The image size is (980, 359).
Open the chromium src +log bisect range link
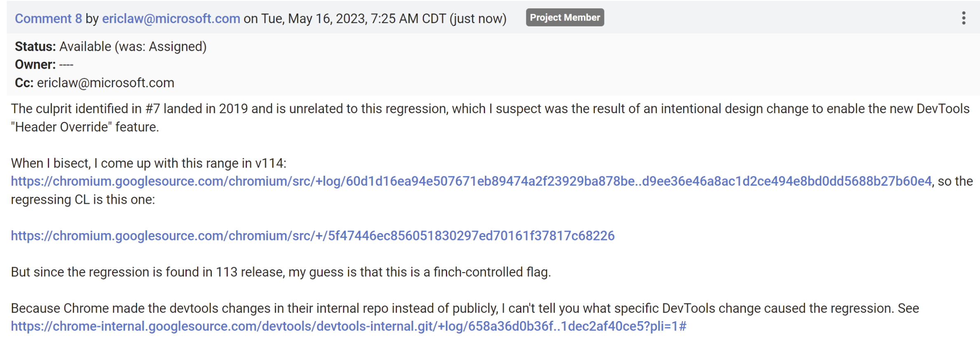[x=471, y=181]
